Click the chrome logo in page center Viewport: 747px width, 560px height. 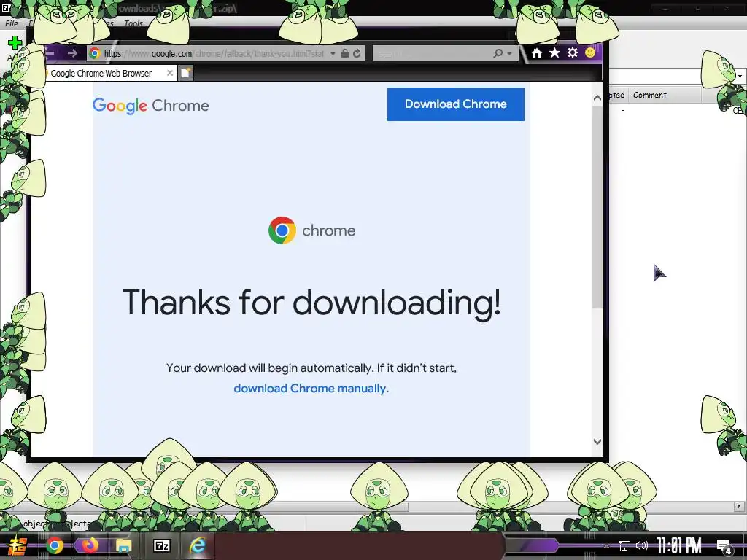312,230
